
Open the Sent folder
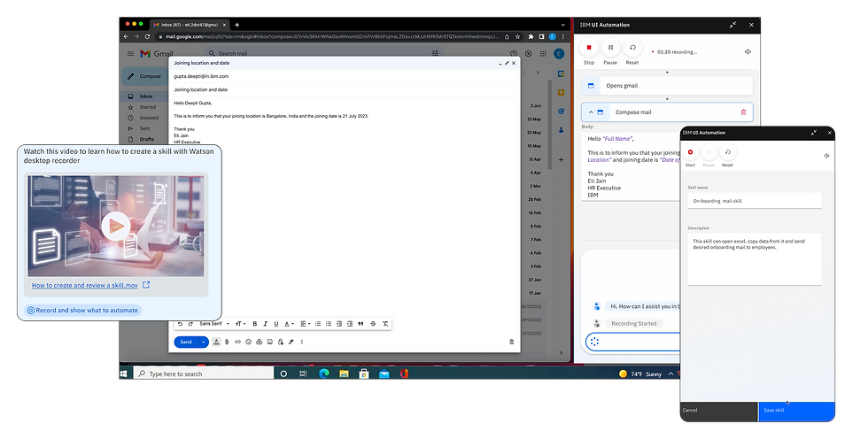pos(145,128)
